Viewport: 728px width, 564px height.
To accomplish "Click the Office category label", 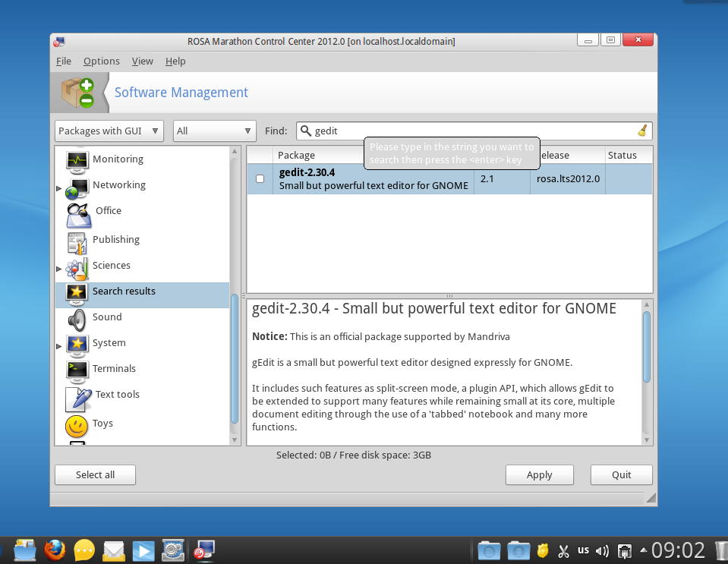I will coord(109,211).
